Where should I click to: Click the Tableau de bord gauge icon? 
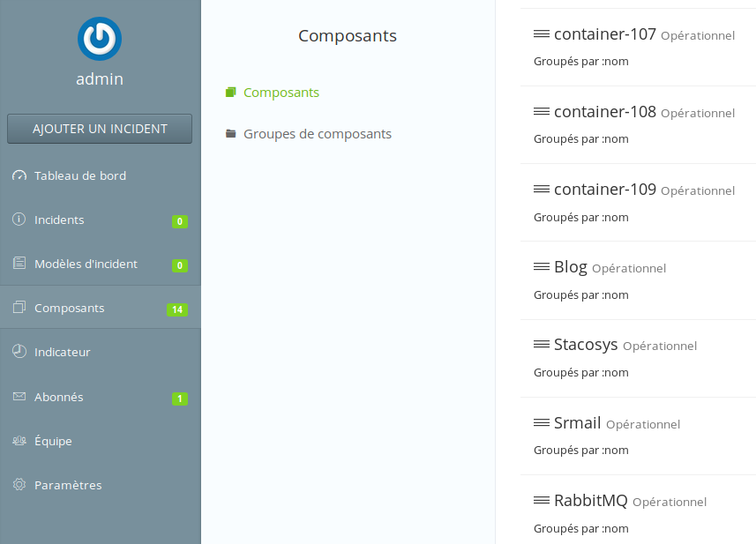click(x=19, y=175)
